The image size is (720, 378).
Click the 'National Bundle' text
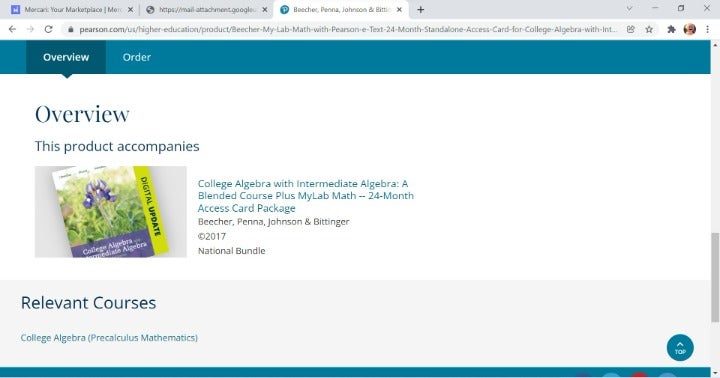coord(231,251)
